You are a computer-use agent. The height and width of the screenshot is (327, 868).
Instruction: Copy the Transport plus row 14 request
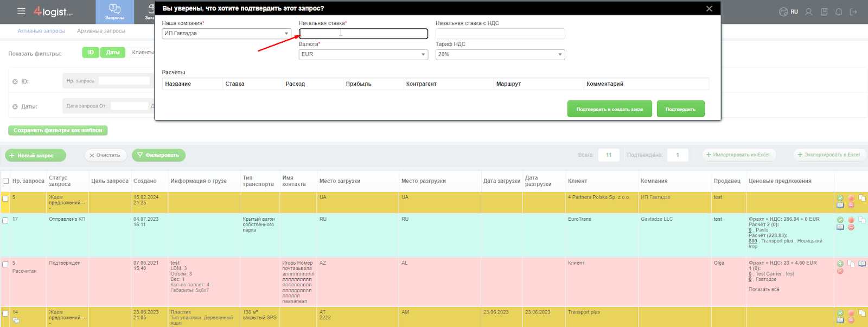[862, 313]
